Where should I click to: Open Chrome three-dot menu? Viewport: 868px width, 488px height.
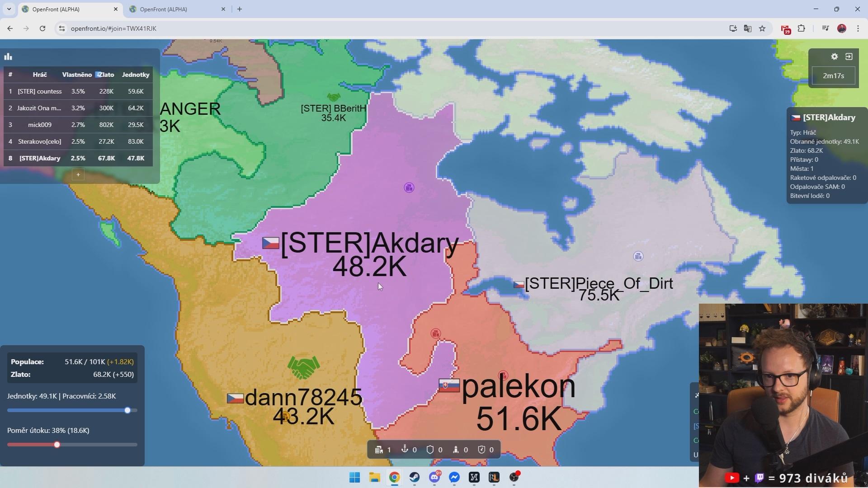[x=858, y=28]
